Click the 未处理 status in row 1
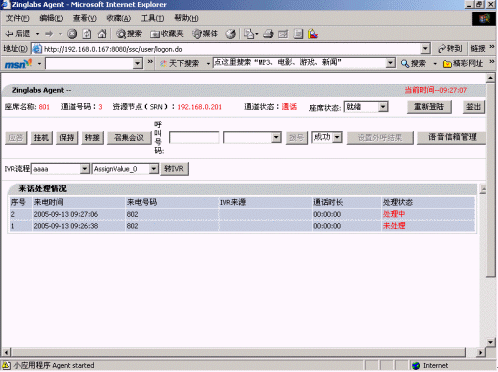Screen dimensions: 498x372 click(x=394, y=226)
